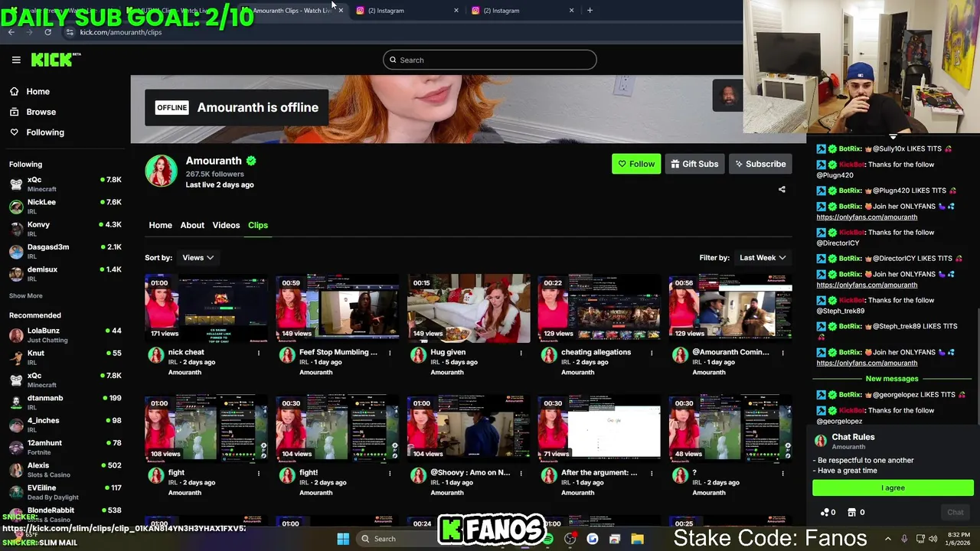Open the Sort by Views dropdown
Image resolution: width=980 pixels, height=551 pixels.
click(x=198, y=258)
